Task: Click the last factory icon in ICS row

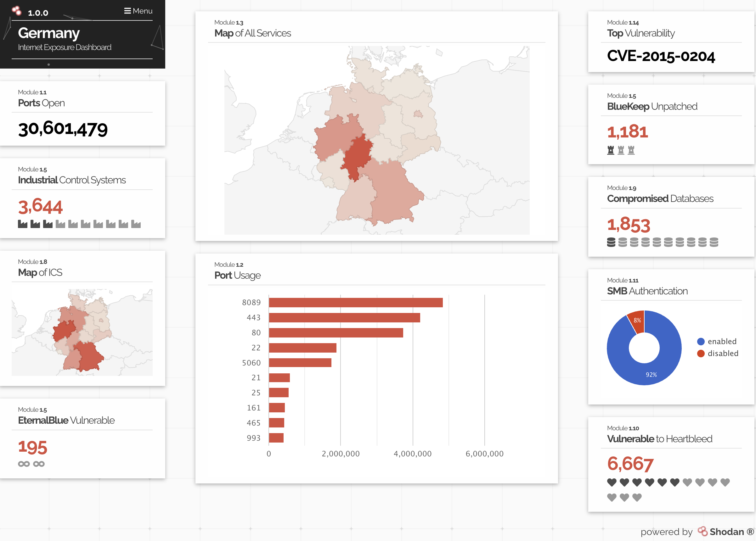Action: [x=136, y=224]
